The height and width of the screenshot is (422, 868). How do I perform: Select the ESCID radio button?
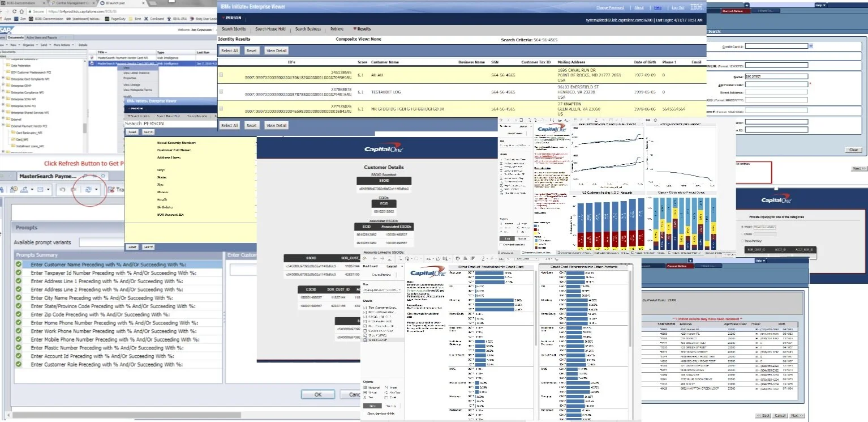(742, 233)
